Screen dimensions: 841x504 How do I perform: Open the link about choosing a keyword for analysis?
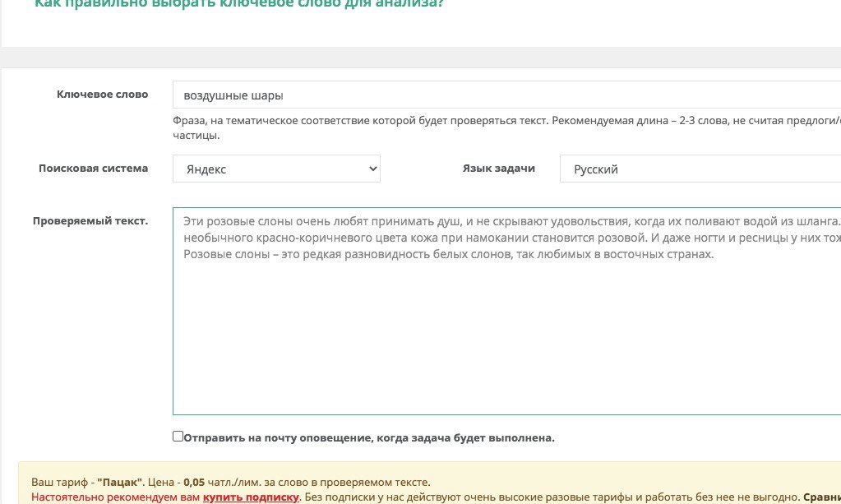pos(239,3)
